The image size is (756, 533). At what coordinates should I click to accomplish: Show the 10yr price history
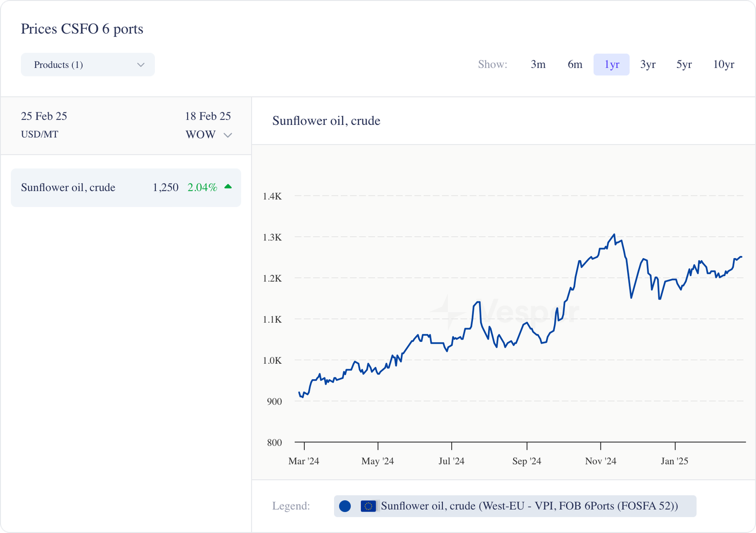point(723,64)
